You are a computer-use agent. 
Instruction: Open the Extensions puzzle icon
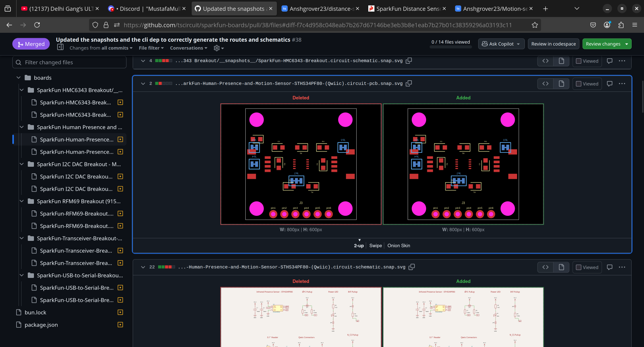click(x=621, y=25)
